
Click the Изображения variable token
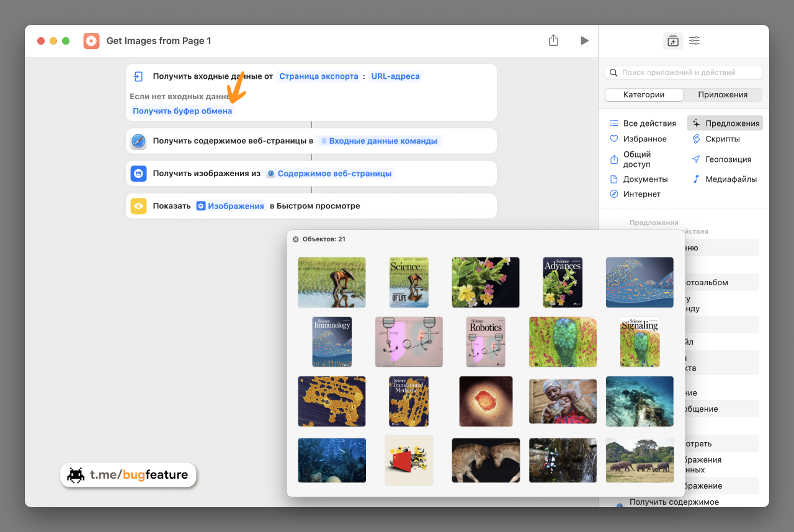point(231,206)
